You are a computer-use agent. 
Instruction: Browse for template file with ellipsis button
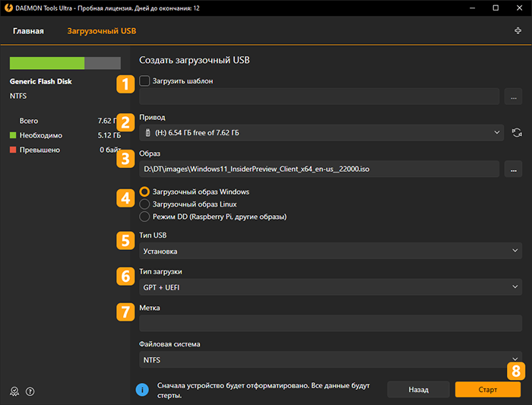tap(513, 97)
